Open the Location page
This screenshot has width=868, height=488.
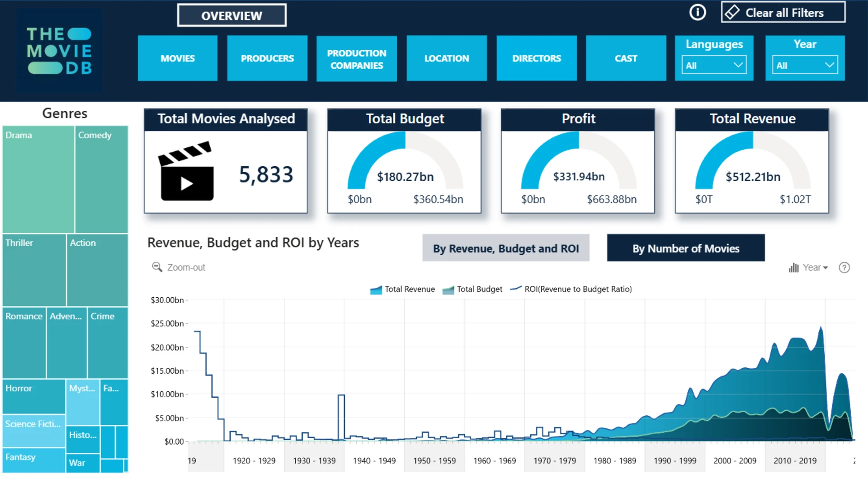coord(447,58)
